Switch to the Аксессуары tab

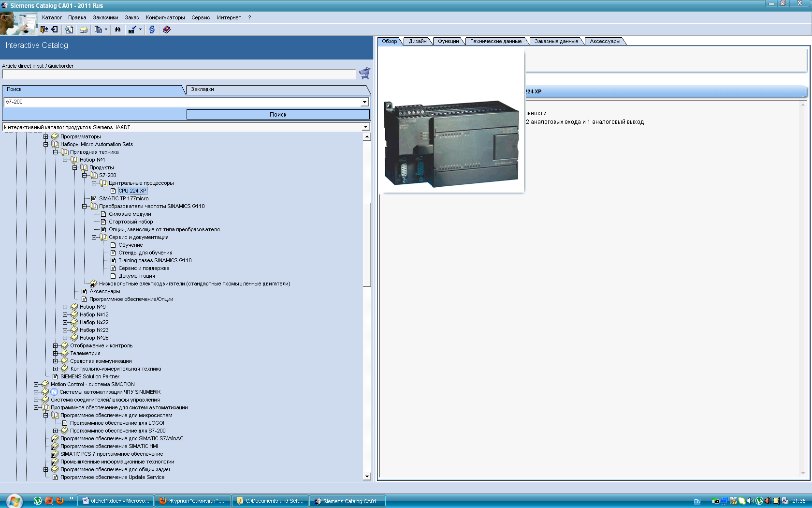click(x=605, y=41)
